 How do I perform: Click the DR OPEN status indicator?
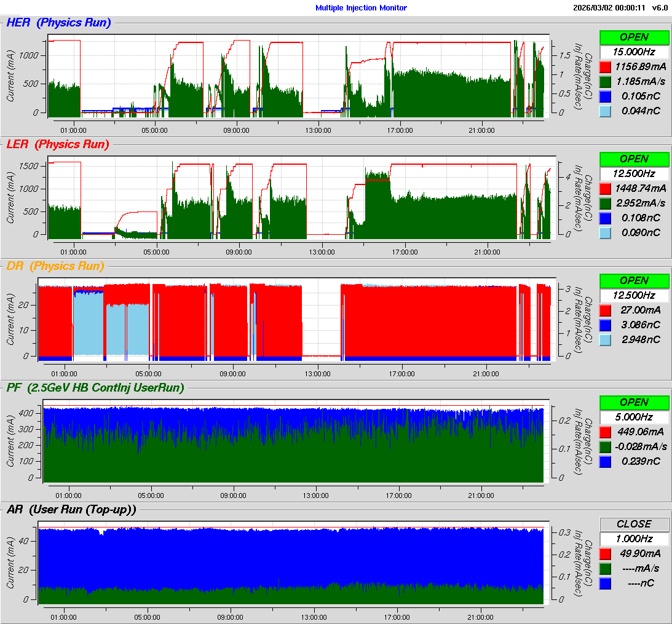click(634, 280)
